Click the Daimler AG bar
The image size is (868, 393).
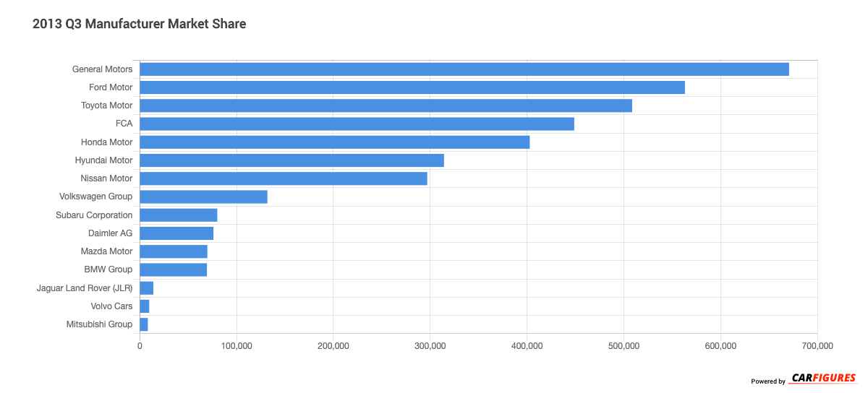[x=176, y=233]
